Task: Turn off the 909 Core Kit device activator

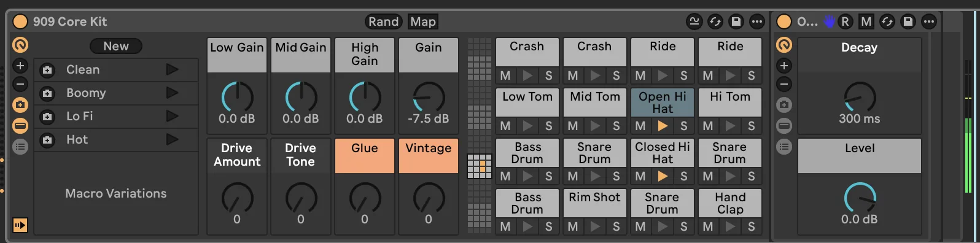Action: [x=20, y=21]
